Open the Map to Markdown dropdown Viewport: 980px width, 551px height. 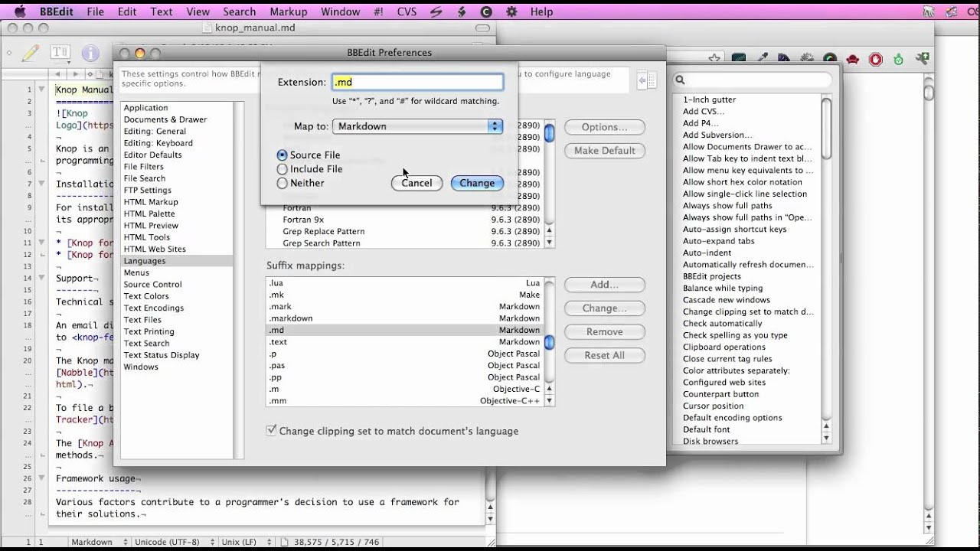coord(418,126)
